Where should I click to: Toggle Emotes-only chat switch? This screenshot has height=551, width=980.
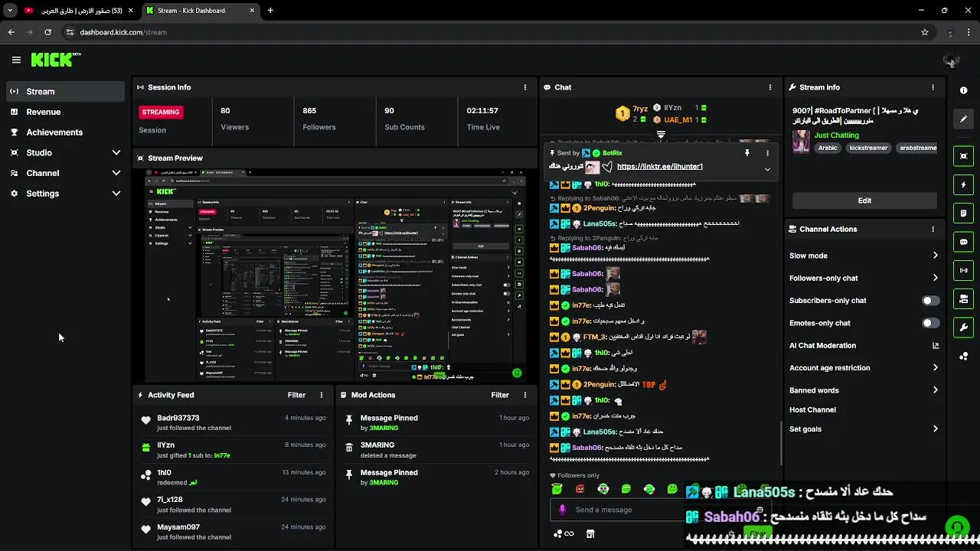[x=930, y=323]
